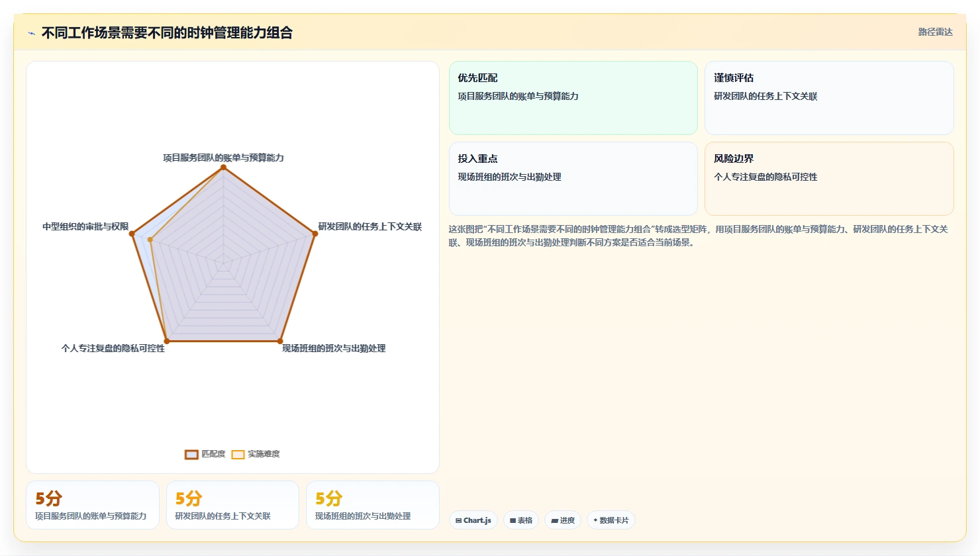This screenshot has width=980, height=556.
Task: Open the 投入重点 card
Action: [x=573, y=179]
